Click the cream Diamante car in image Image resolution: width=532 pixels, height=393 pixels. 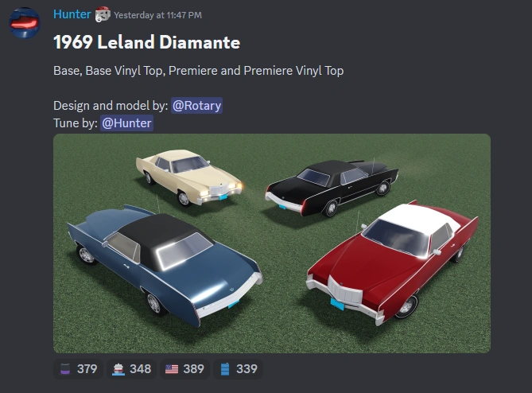click(x=188, y=177)
